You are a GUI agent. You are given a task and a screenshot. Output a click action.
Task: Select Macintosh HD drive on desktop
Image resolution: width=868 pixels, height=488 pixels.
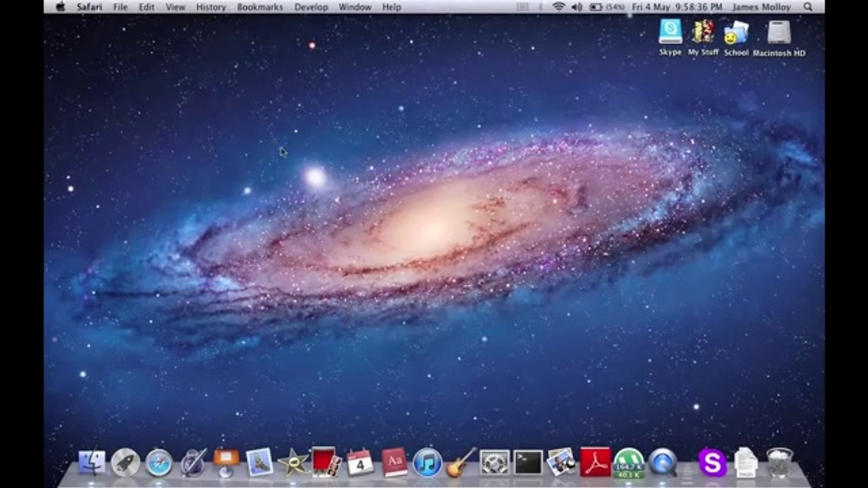(x=779, y=38)
